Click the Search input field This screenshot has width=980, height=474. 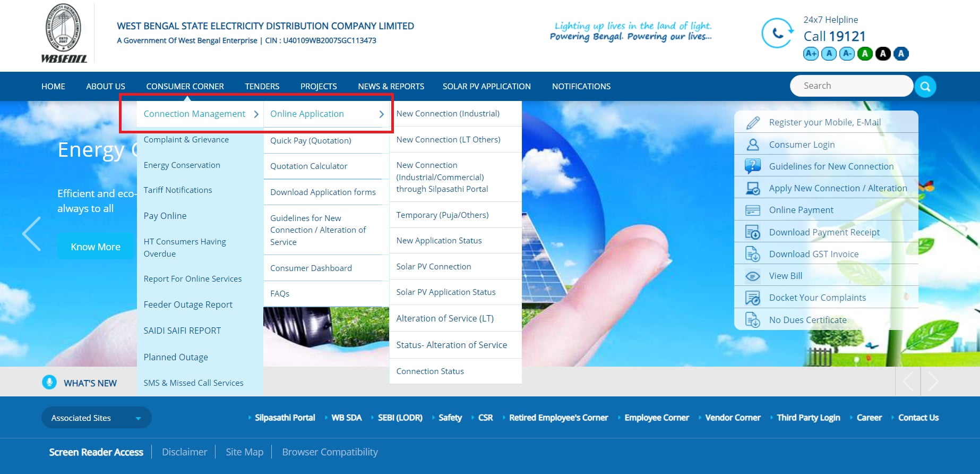click(852, 86)
